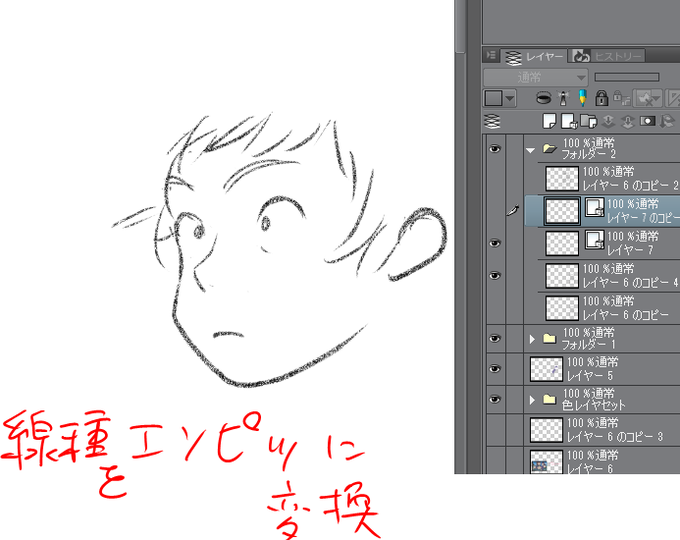Screen dimensions: 680x540
Task: Select the フォルダー 1 name text
Action: [x=589, y=345]
